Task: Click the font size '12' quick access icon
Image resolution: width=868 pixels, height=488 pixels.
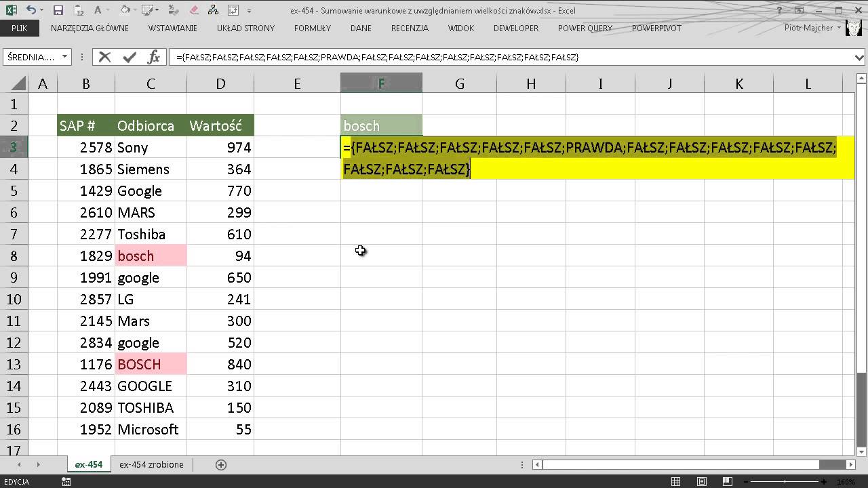Action: [x=79, y=11]
